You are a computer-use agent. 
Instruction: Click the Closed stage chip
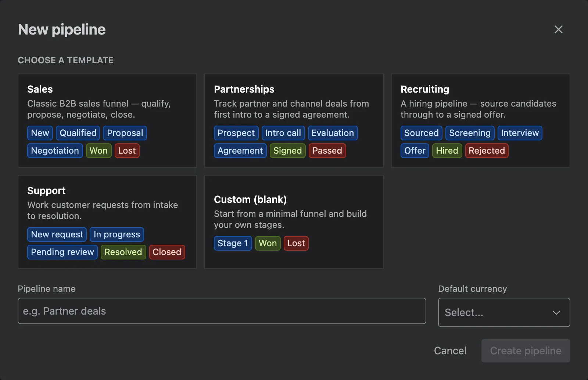pos(167,252)
